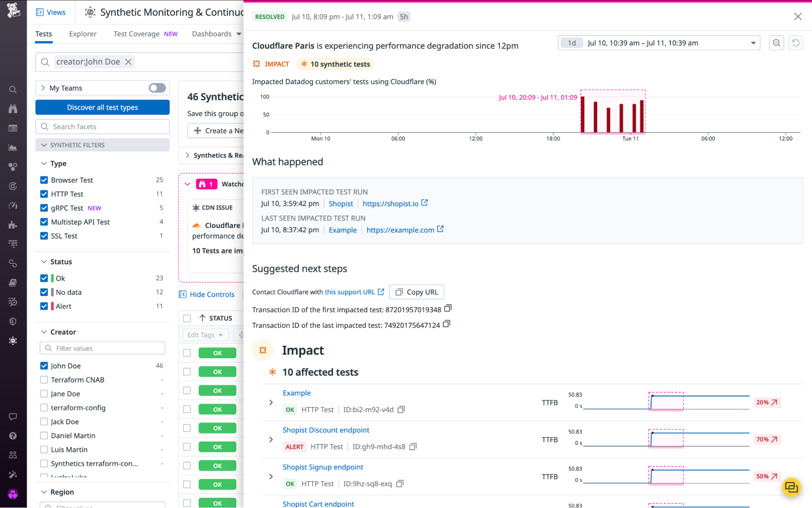This screenshot has height=508, width=812.
Task: Switch to the Explorer tab
Action: click(x=82, y=34)
